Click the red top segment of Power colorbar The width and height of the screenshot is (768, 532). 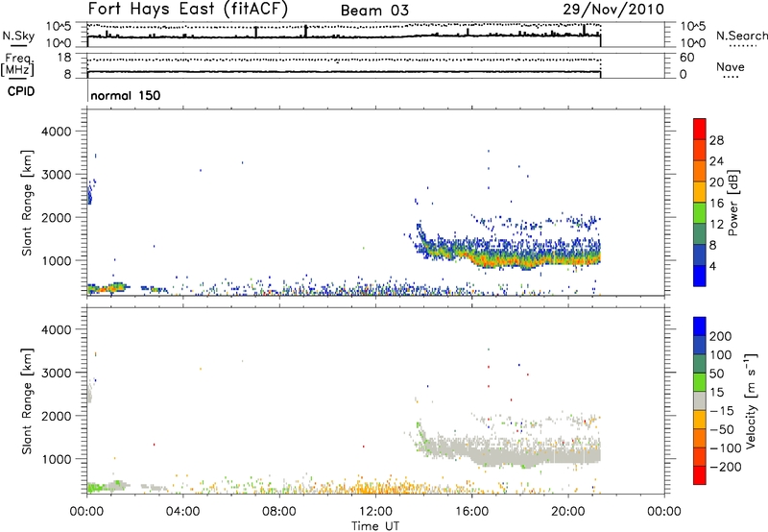pyautogui.click(x=700, y=129)
